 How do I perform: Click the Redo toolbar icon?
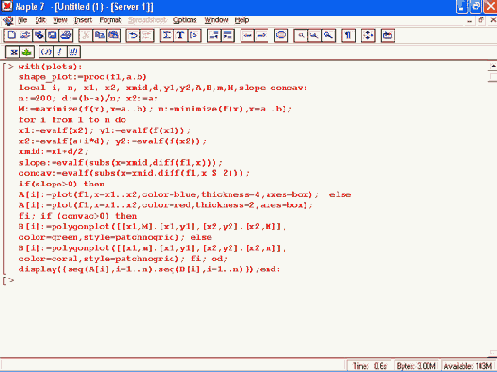coord(147,35)
